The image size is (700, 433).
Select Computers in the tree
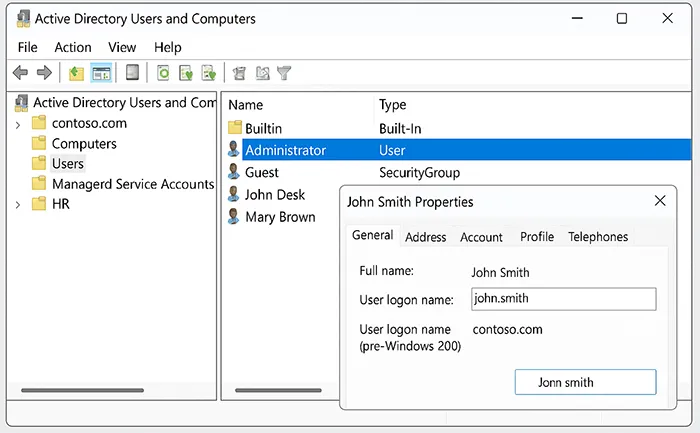(84, 144)
